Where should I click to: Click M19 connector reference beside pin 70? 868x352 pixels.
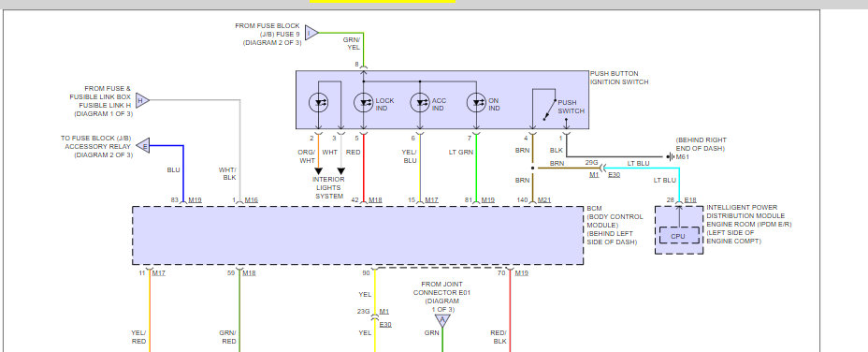522,272
